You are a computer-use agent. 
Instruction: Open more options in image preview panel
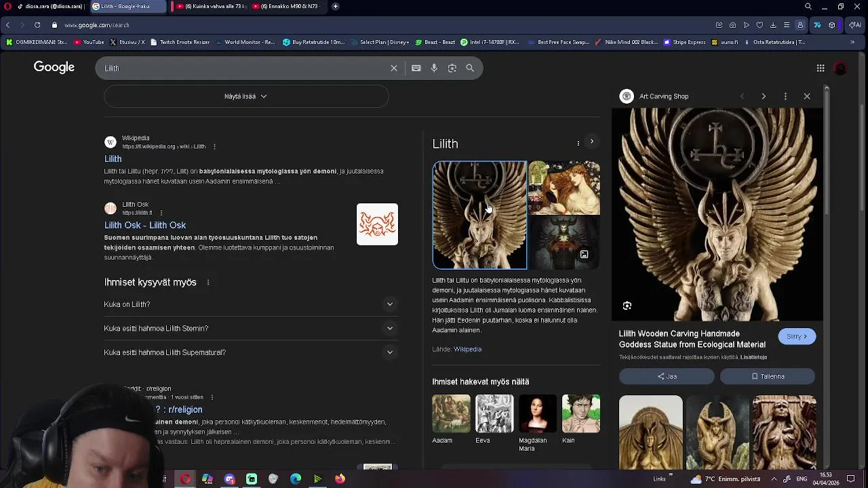click(x=785, y=96)
